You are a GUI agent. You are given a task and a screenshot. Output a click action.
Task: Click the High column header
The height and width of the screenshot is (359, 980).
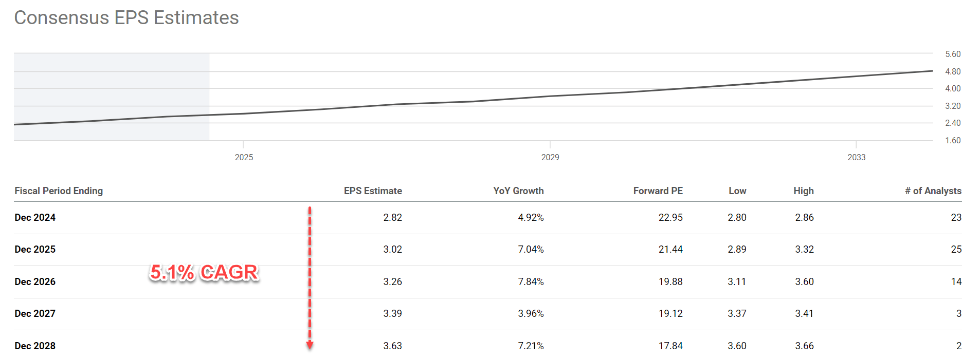coord(803,191)
